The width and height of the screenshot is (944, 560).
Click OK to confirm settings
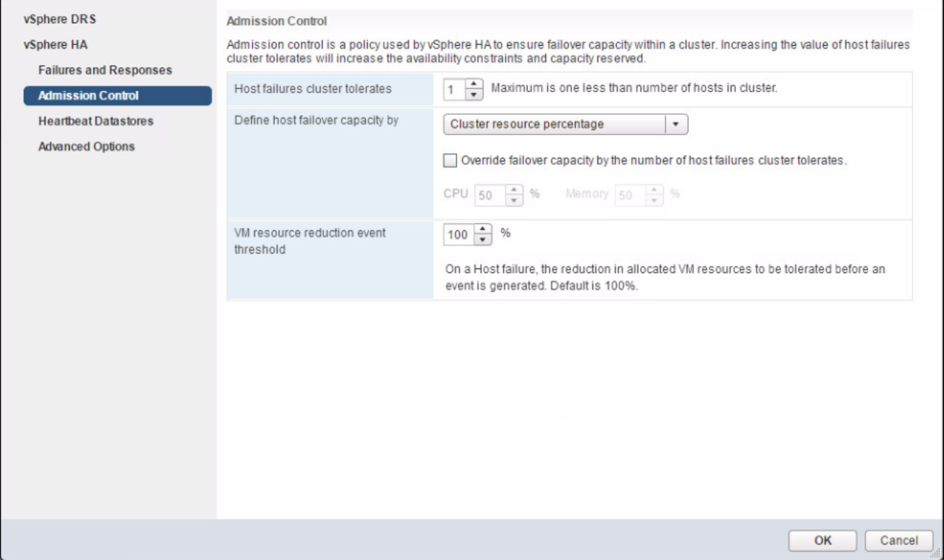pyautogui.click(x=822, y=541)
